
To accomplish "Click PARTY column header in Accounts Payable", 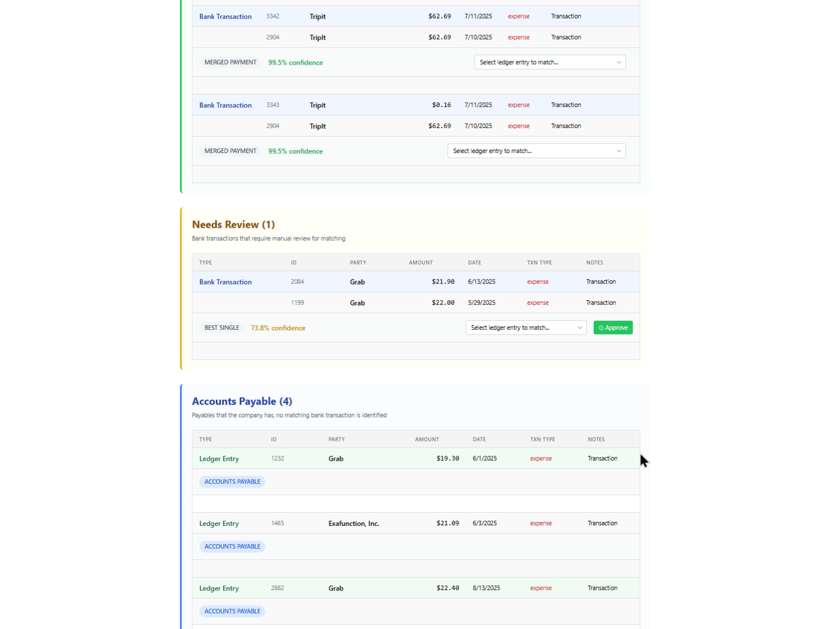I will [x=336, y=440].
